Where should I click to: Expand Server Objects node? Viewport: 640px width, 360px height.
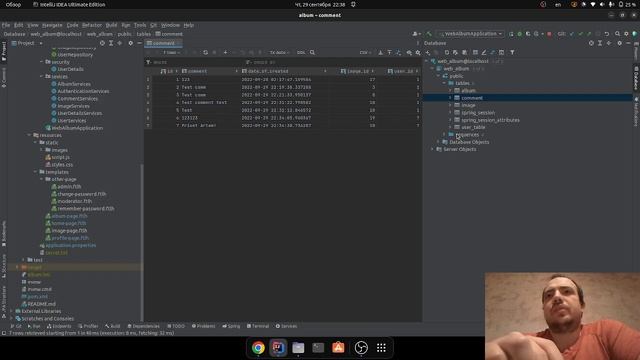[433, 149]
